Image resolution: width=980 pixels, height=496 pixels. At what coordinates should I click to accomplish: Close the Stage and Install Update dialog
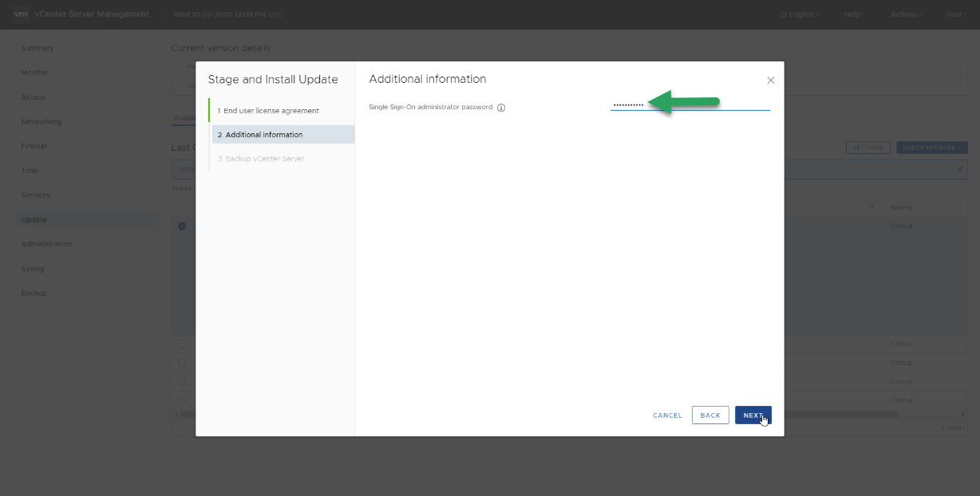pos(770,81)
